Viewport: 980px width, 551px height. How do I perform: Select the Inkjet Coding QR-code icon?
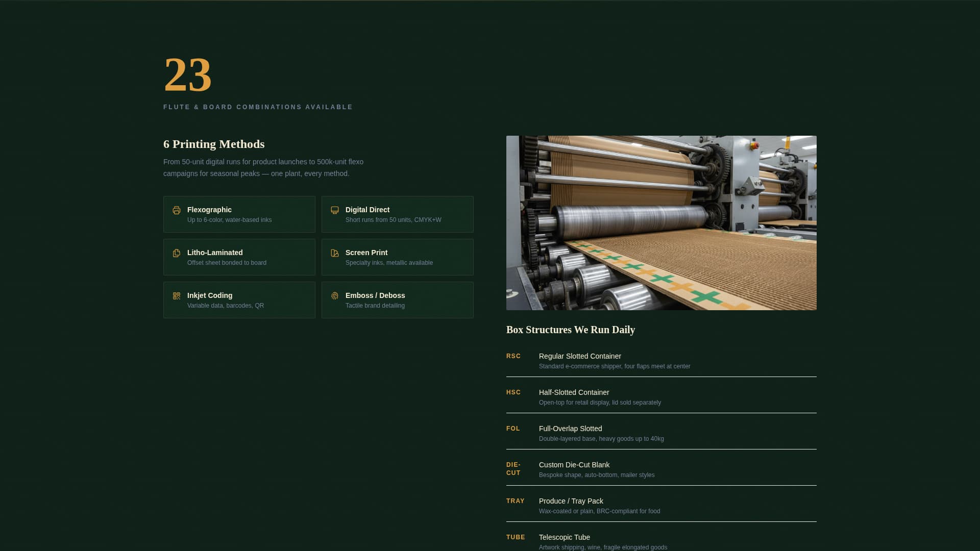coord(177,295)
